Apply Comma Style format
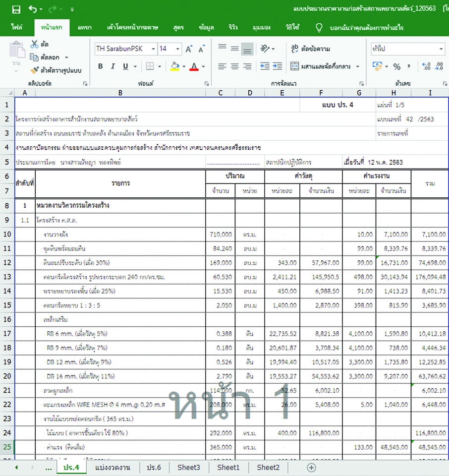 [409, 66]
